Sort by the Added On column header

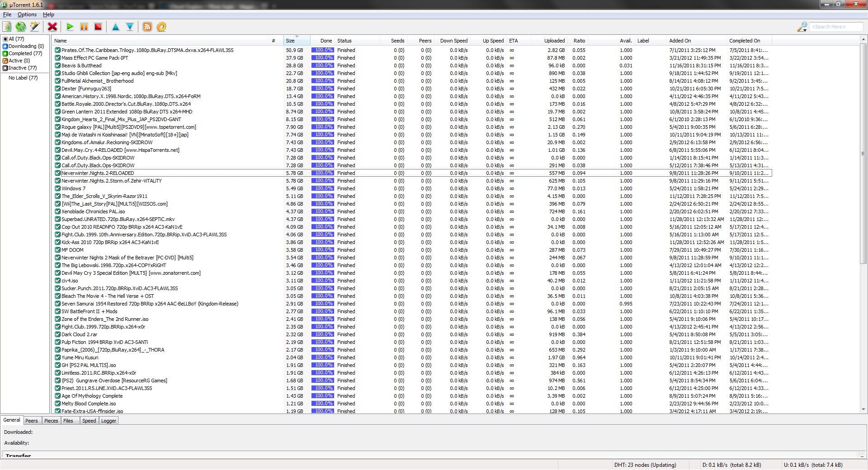pos(697,41)
